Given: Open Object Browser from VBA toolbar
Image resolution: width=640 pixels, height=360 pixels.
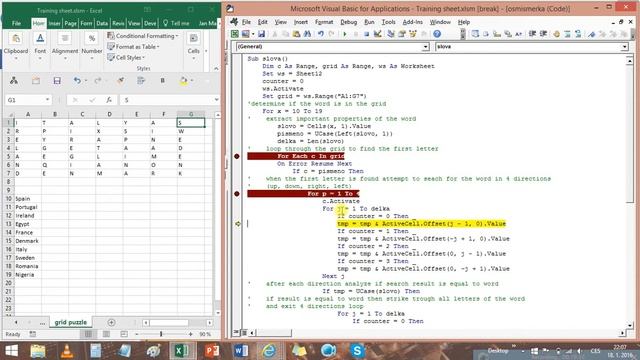Looking at the screenshot, I should pos(413,34).
